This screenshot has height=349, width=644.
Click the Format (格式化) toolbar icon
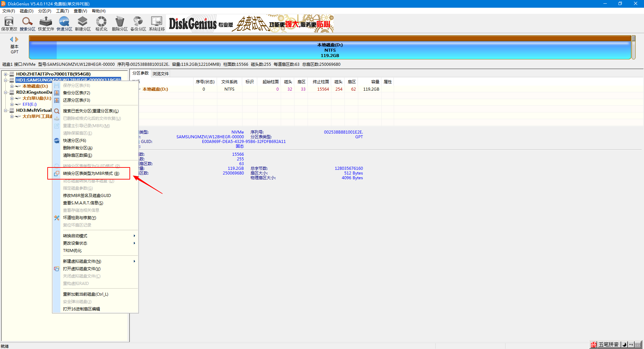[101, 23]
